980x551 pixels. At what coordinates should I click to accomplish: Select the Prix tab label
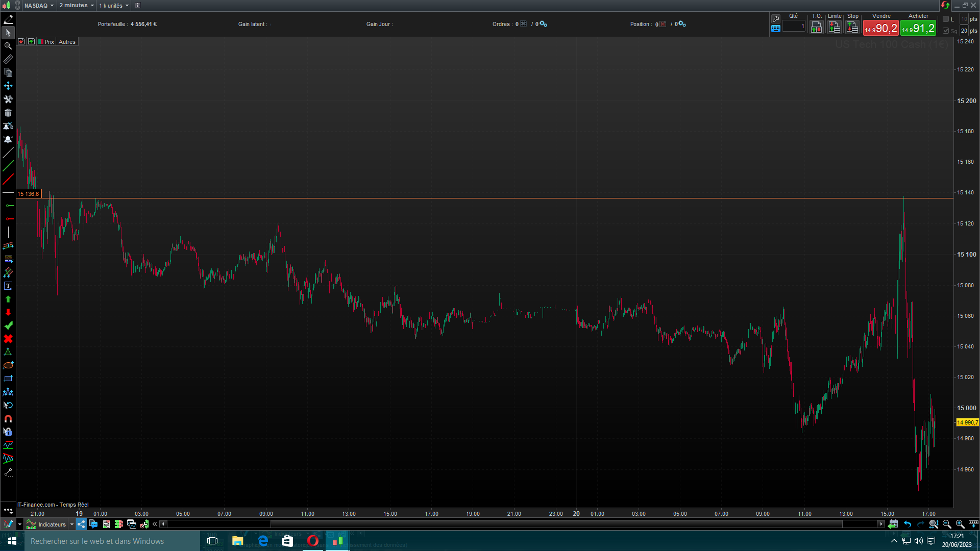point(49,42)
